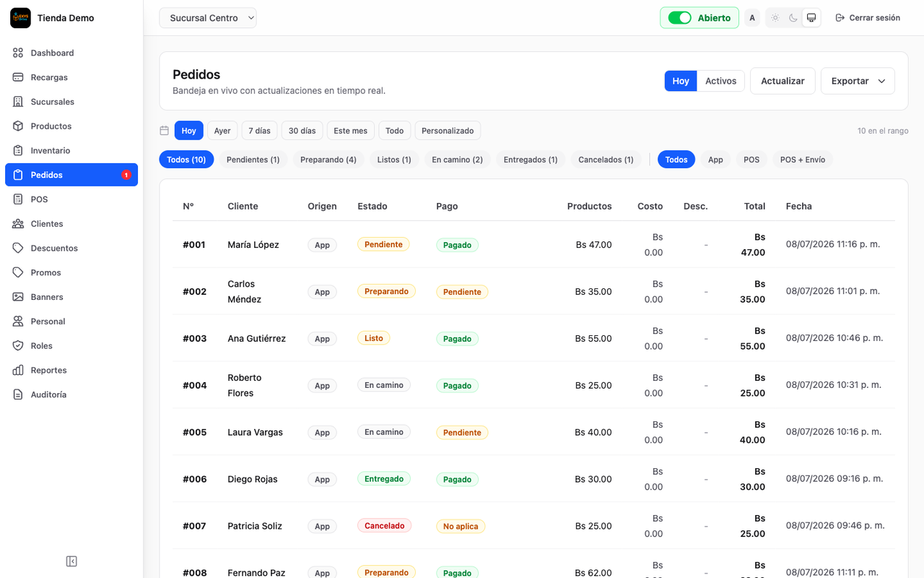This screenshot has width=924, height=578.
Task: Click the Estado column header
Action: pyautogui.click(x=372, y=206)
